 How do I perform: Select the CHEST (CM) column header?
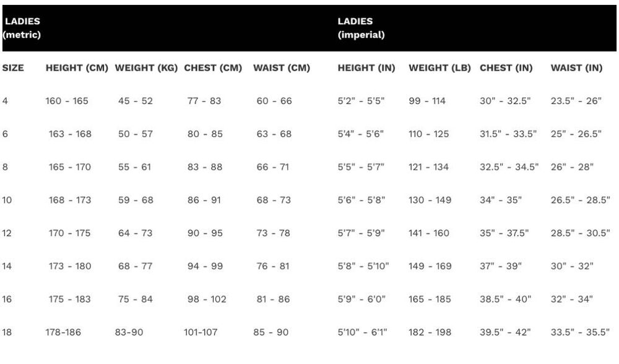[212, 68]
